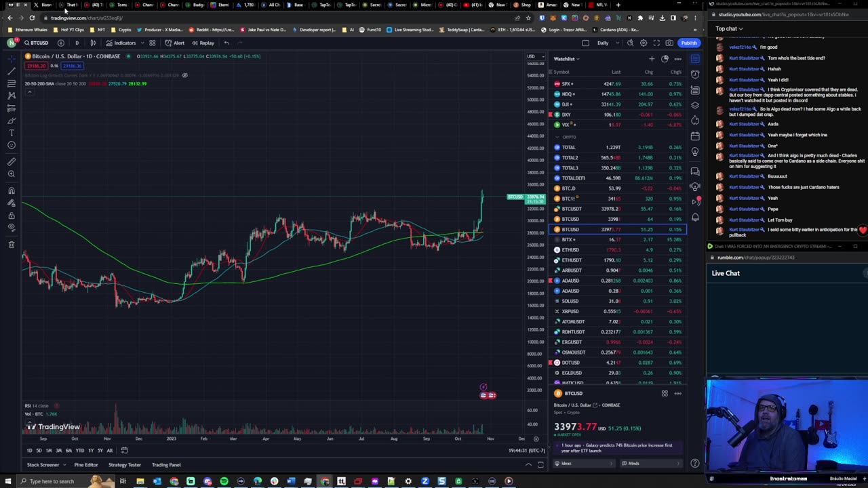This screenshot has width=868, height=488.
Task: Open the select layout square icon
Action: [x=585, y=43]
